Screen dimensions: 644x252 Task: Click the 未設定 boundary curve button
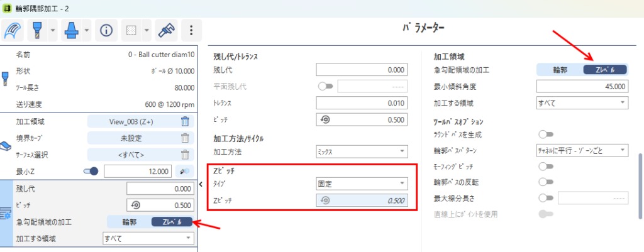pos(131,138)
